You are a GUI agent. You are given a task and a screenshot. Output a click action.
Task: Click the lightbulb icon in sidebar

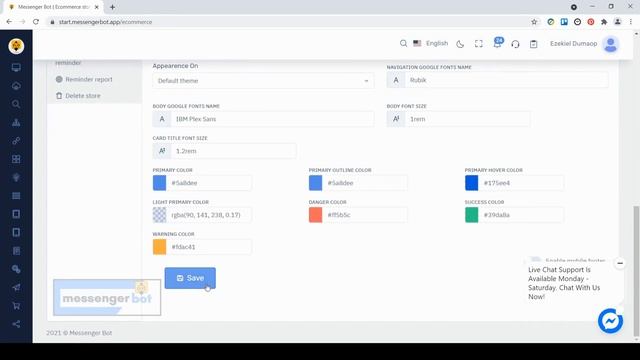pos(16,178)
